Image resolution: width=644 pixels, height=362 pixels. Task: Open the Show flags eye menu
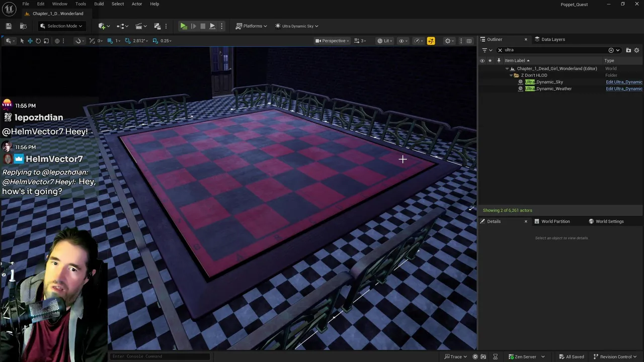coord(402,41)
